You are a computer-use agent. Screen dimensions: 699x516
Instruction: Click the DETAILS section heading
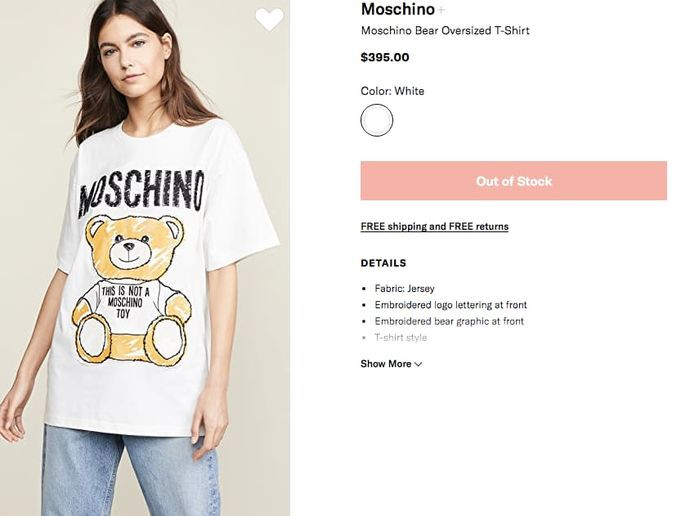click(383, 264)
